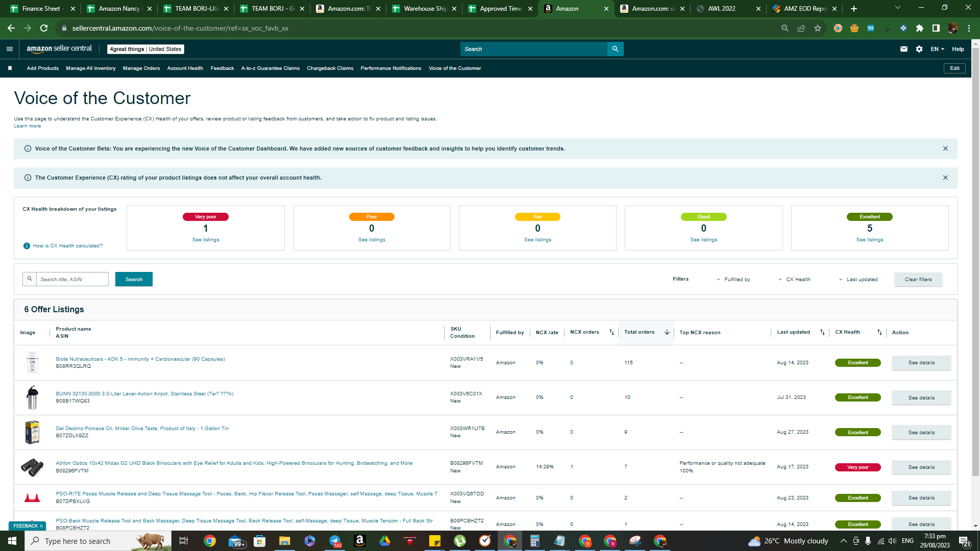This screenshot has width=980, height=551.
Task: Click the browser address bar URL
Action: click(180, 28)
